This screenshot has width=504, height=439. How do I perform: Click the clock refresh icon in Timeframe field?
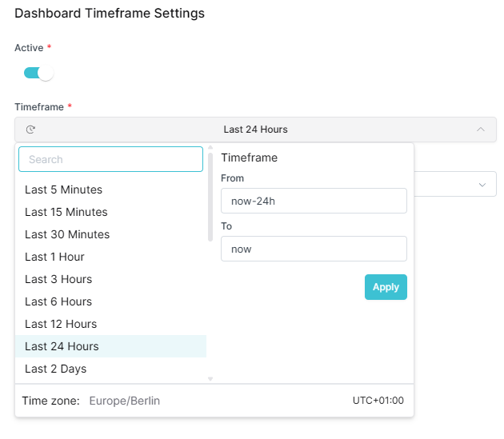point(31,130)
